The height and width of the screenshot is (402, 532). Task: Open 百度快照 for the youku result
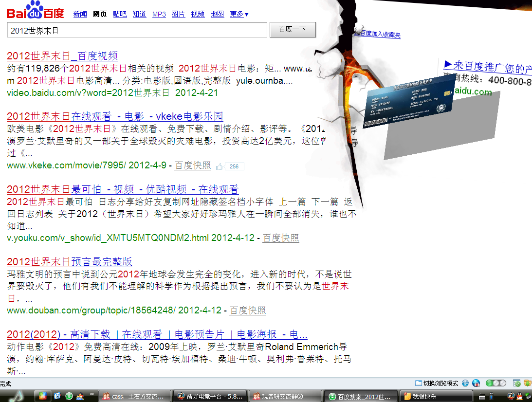(281, 238)
